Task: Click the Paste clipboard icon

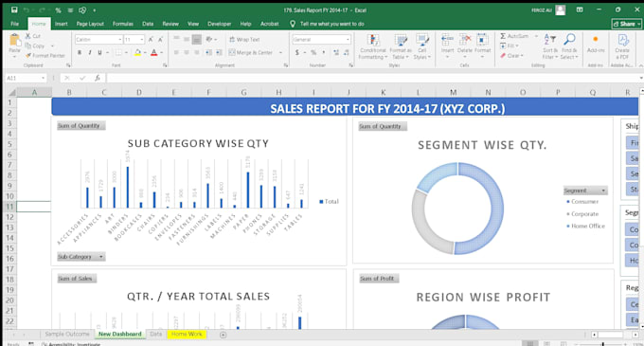Action: [x=14, y=40]
